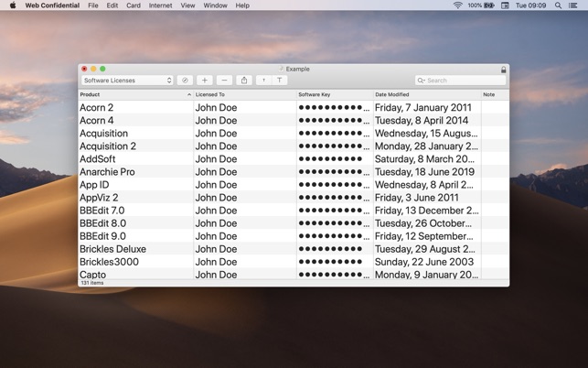Select the AddSoft row

pyautogui.click(x=294, y=159)
